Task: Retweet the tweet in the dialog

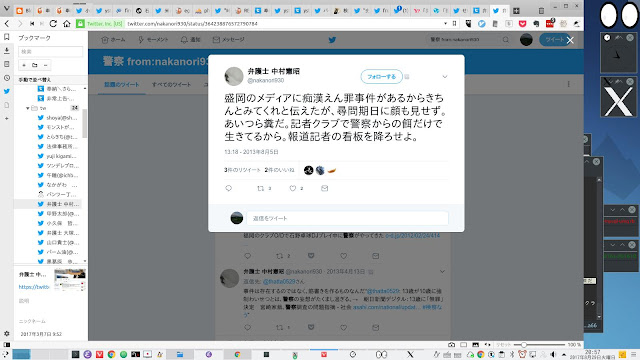Action: point(260,188)
